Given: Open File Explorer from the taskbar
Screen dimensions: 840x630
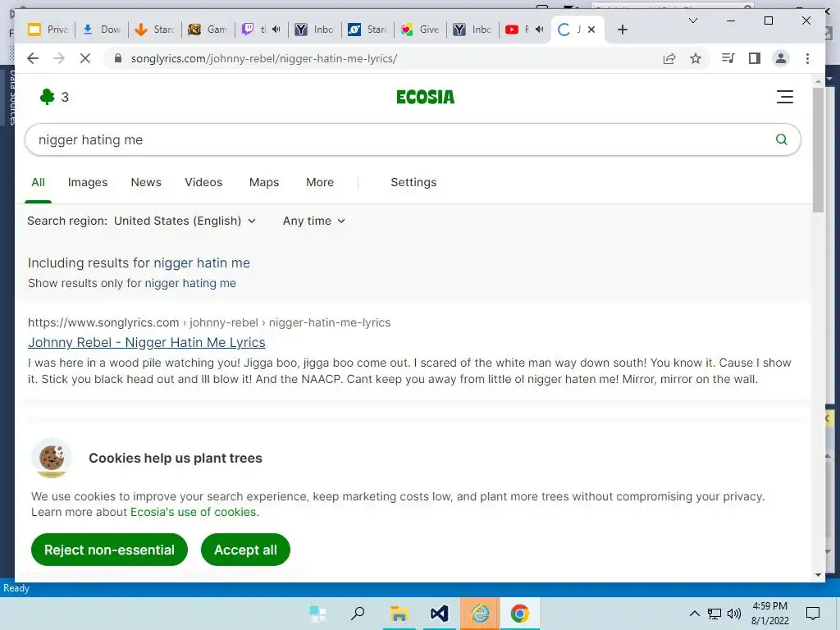Looking at the screenshot, I should [x=399, y=614].
